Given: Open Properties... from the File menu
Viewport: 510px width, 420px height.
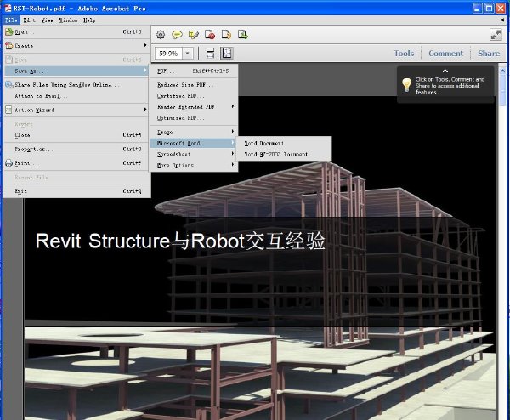Looking at the screenshot, I should pos(76,150).
